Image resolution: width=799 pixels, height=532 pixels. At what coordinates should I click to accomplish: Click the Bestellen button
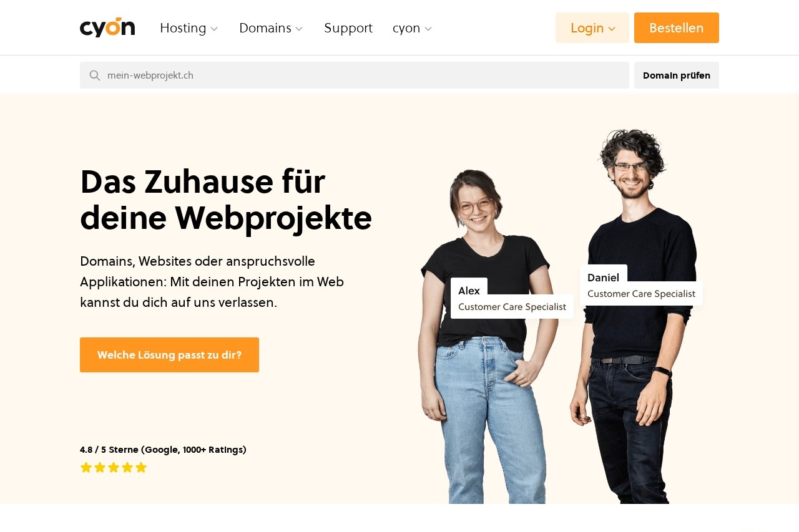point(677,28)
